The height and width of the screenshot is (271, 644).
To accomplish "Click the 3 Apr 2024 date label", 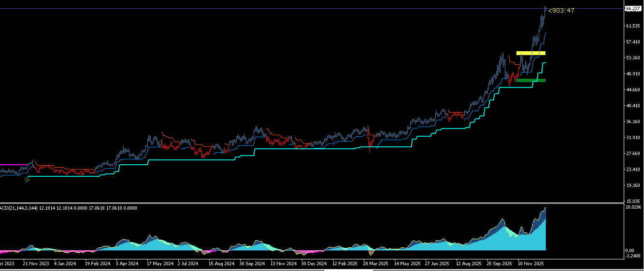I will 129,264.
